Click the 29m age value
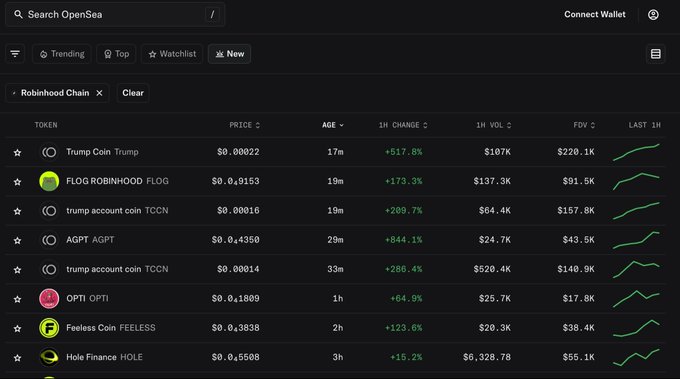Image resolution: width=680 pixels, height=379 pixels. 335,240
